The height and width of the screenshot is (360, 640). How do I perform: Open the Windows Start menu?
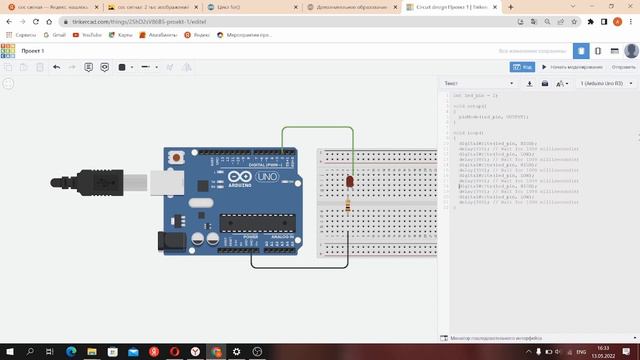pos(10,351)
